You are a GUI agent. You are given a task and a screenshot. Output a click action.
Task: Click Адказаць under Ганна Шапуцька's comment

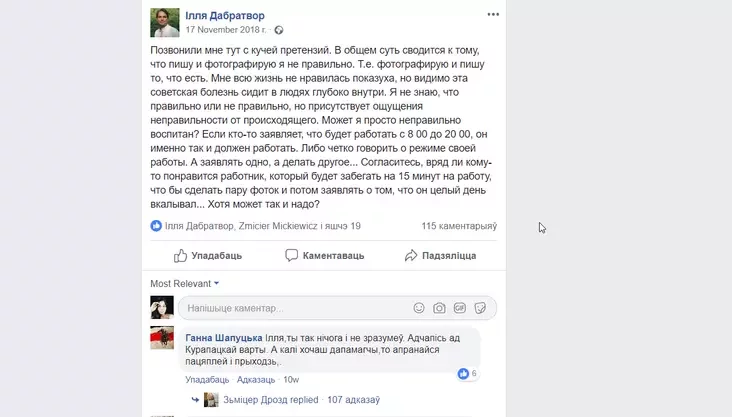pos(256,380)
